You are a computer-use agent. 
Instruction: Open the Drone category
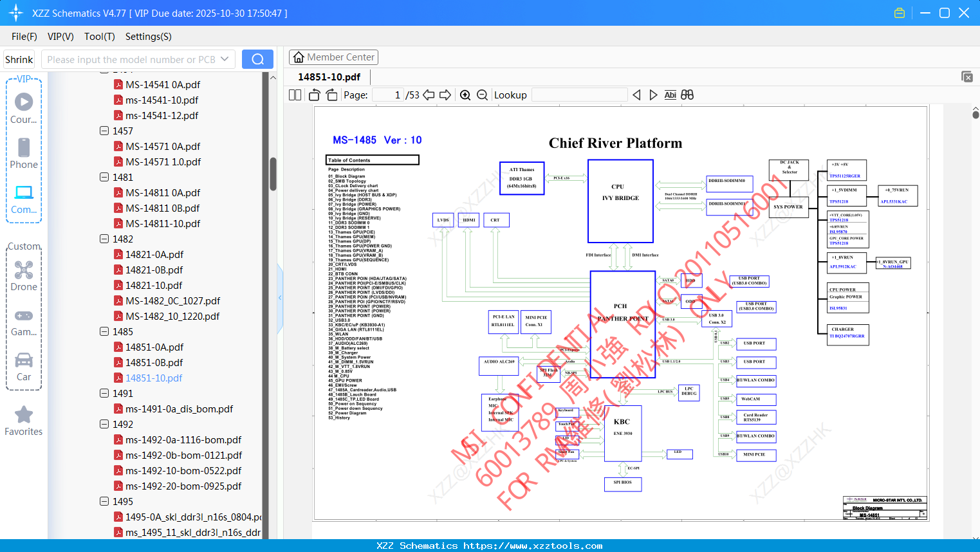pyautogui.click(x=24, y=275)
